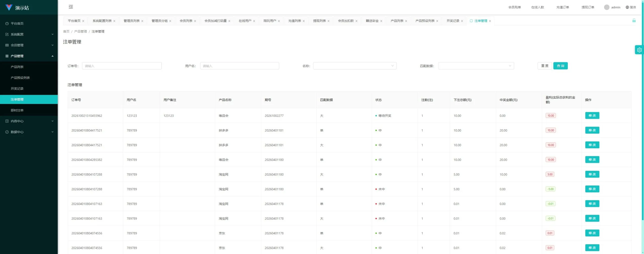Image resolution: width=644 pixels, height=254 pixels.
Task: Click 修改 for the 5.00 bet that lost
Action: tap(592, 189)
